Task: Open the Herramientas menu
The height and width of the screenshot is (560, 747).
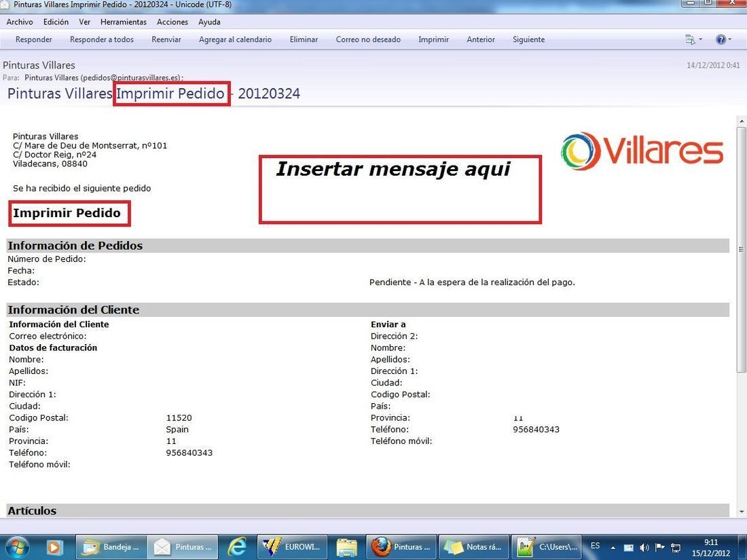Action: click(x=124, y=22)
